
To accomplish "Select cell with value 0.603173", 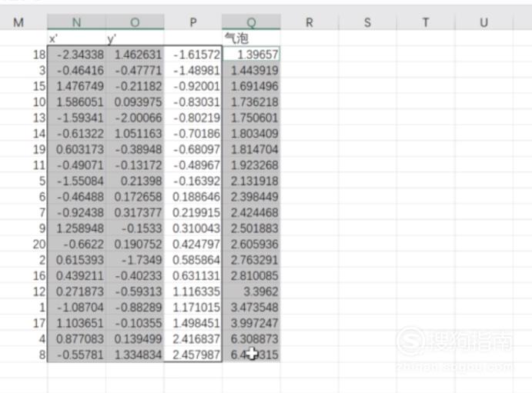I will point(76,149).
